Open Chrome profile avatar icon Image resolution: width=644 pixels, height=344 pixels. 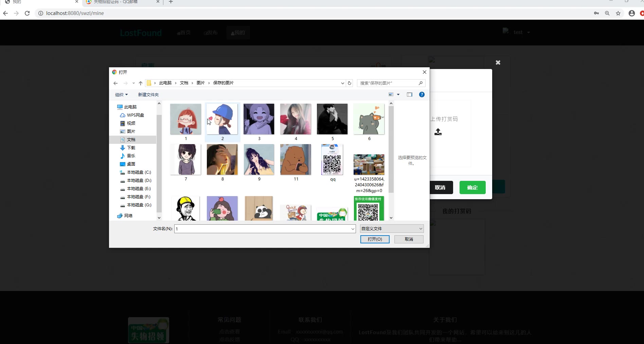(x=632, y=13)
